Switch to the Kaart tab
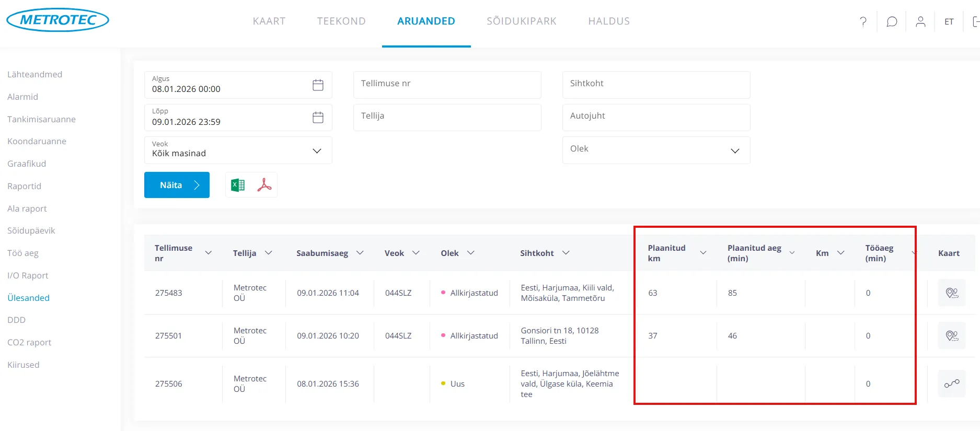The height and width of the screenshot is (431, 980). 269,21
